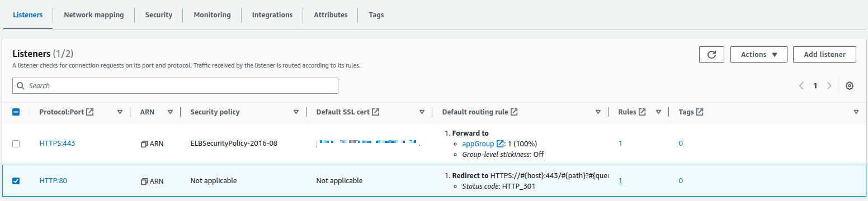The width and height of the screenshot is (868, 201).
Task: Switch to Network mapping tab
Action: (x=94, y=15)
